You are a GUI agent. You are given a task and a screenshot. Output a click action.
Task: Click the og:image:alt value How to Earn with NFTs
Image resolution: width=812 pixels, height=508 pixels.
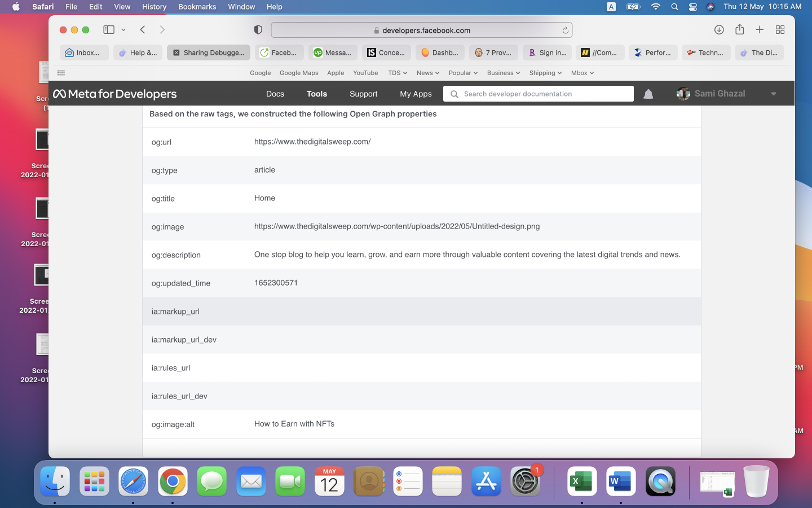tap(294, 424)
